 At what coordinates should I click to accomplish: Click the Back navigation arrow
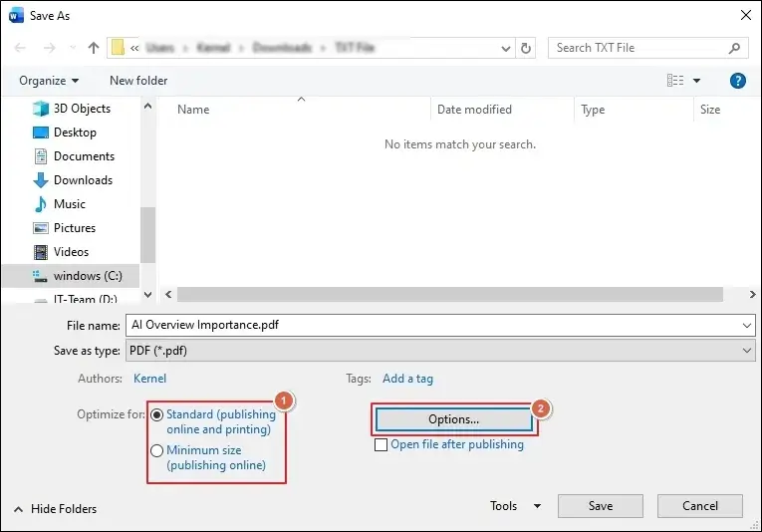(x=20, y=48)
